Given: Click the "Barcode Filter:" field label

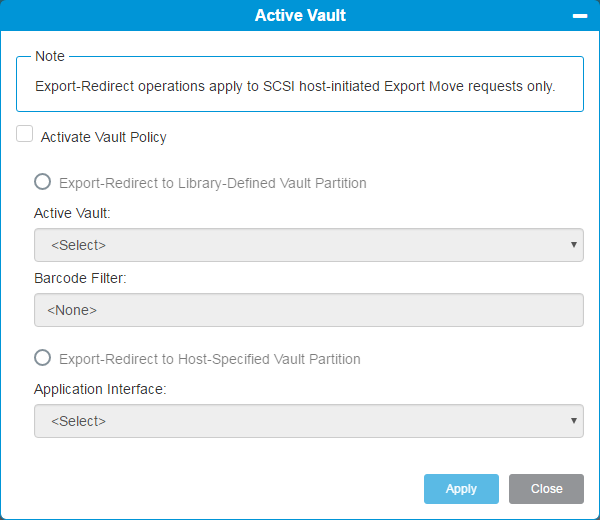Looking at the screenshot, I should 80,278.
